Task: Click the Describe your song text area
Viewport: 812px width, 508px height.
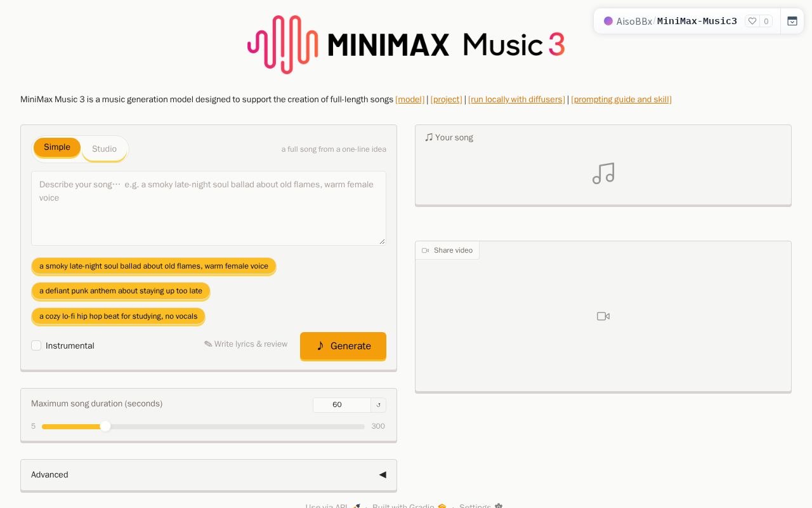Action: pyautogui.click(x=209, y=208)
